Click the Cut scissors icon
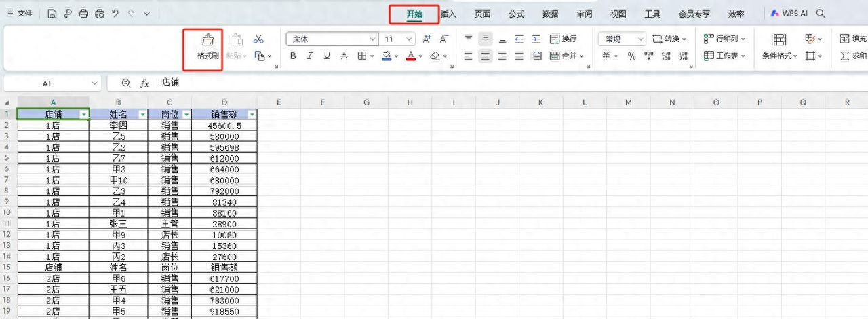The height and width of the screenshot is (319, 868). pyautogui.click(x=258, y=39)
